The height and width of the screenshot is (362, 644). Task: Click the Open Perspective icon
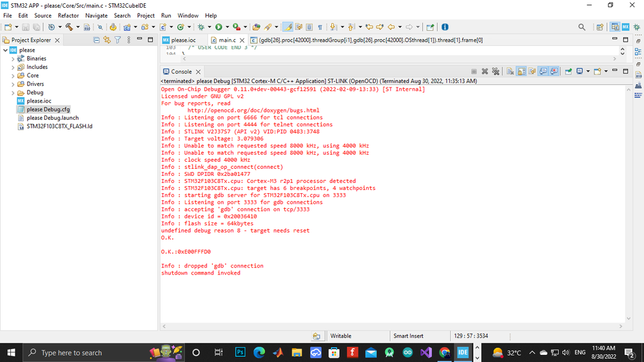pos(600,27)
